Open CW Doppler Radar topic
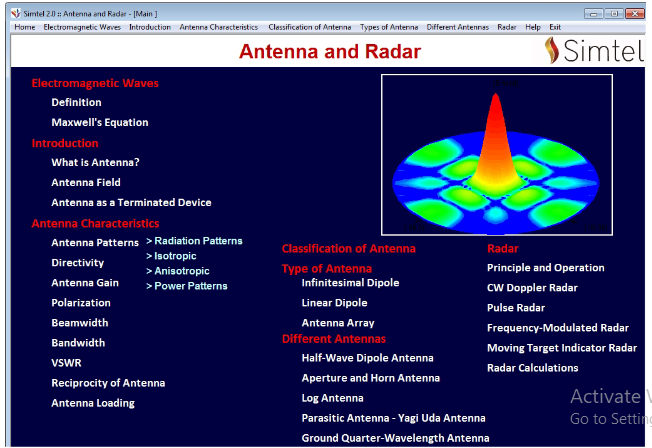The height and width of the screenshot is (448, 652). [532, 288]
